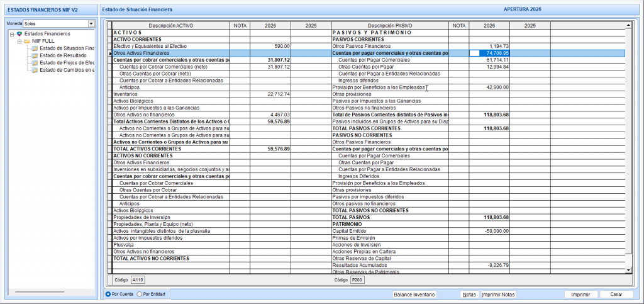Screen dimensions: 644x304
Task: Click the Descripción PASIVO column header
Action: pyautogui.click(x=390, y=25)
